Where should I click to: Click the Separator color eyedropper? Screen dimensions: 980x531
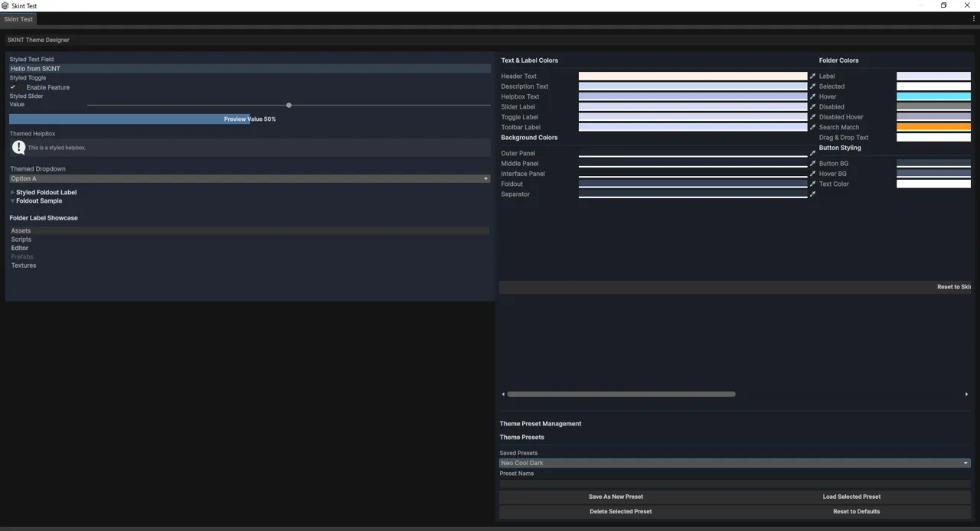[812, 194]
